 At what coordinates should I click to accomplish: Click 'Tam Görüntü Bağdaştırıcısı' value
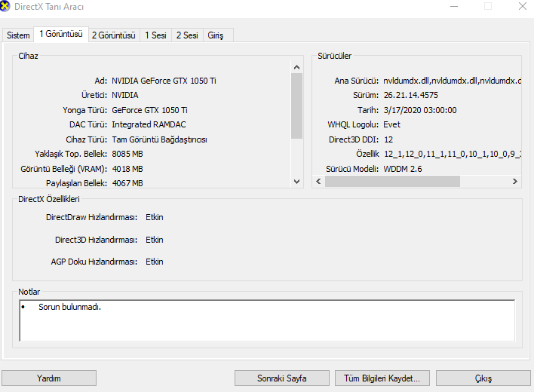coord(159,139)
